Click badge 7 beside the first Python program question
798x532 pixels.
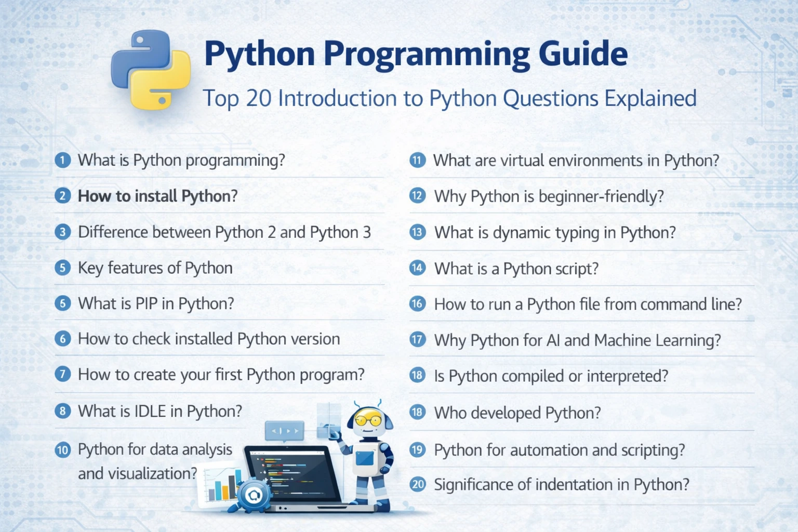62,374
